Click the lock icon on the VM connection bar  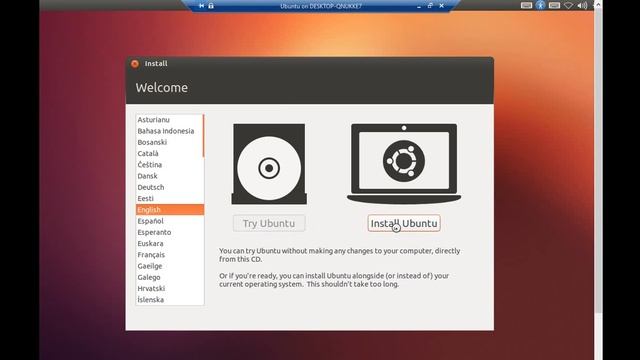(211, 6)
